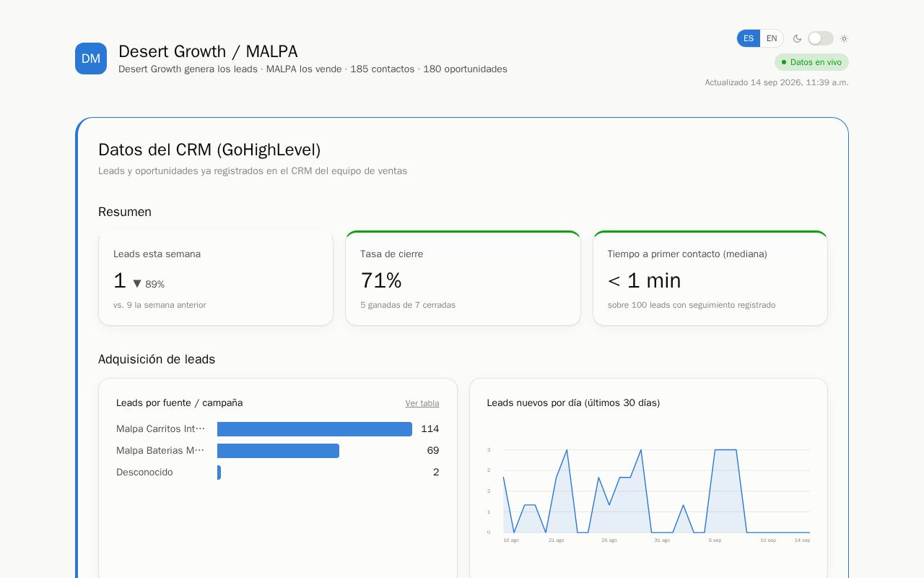This screenshot has width=924, height=578.
Task: Click the 5 ganadas de 7 cerradas text
Action: 408,305
